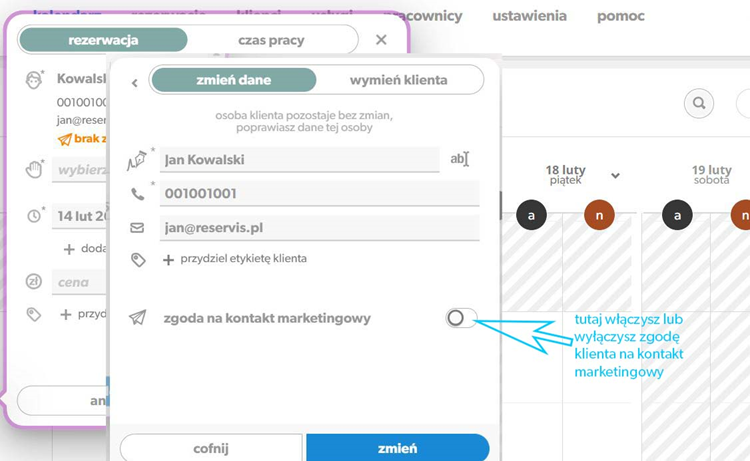This screenshot has height=461, width=750.
Task: Close the reservation panel with X
Action: pos(381,40)
